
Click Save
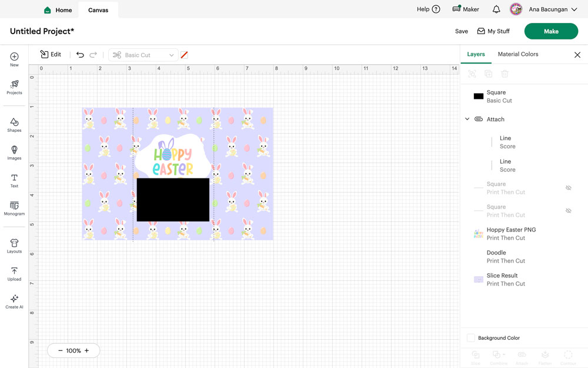tap(461, 31)
